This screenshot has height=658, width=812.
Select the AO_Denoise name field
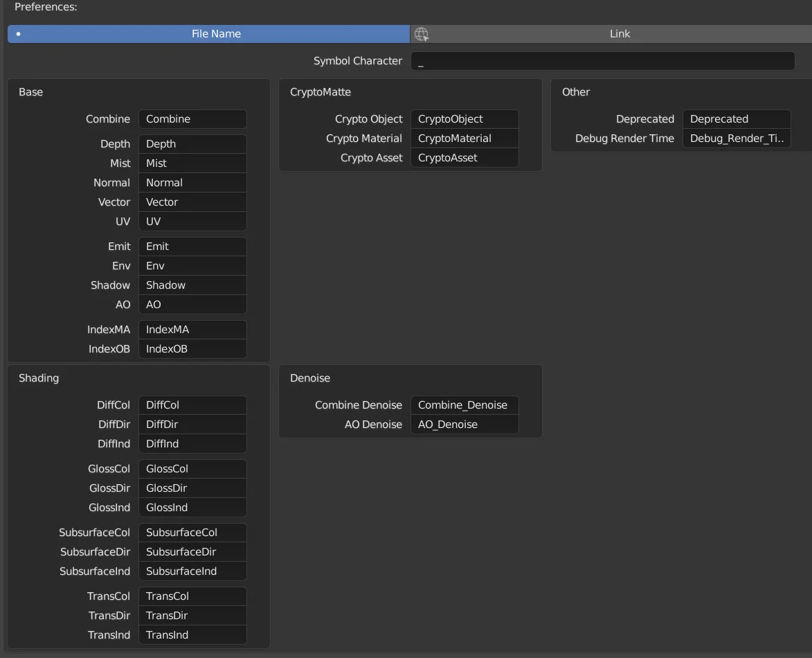[464, 424]
